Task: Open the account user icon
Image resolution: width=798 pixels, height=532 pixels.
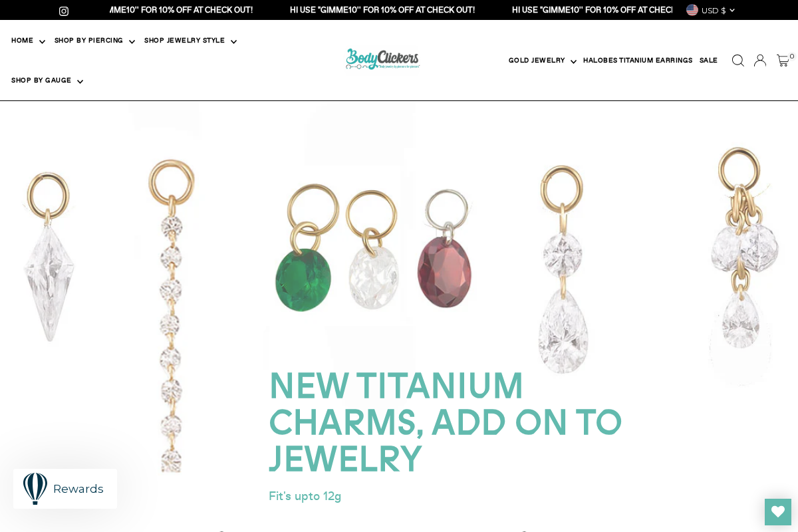Action: (x=760, y=61)
